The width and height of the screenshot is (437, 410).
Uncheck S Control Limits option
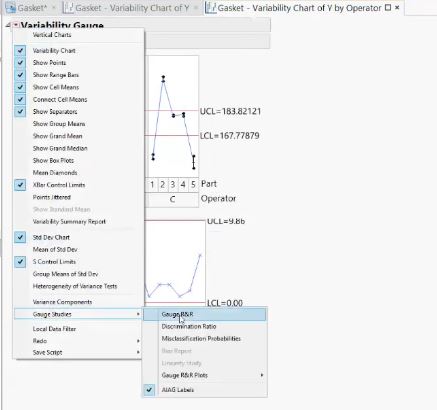pos(20,262)
